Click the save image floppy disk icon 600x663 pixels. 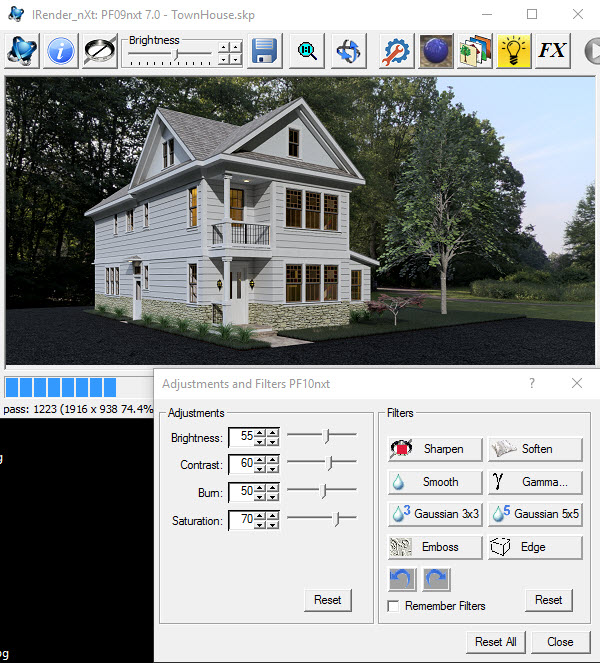[264, 51]
